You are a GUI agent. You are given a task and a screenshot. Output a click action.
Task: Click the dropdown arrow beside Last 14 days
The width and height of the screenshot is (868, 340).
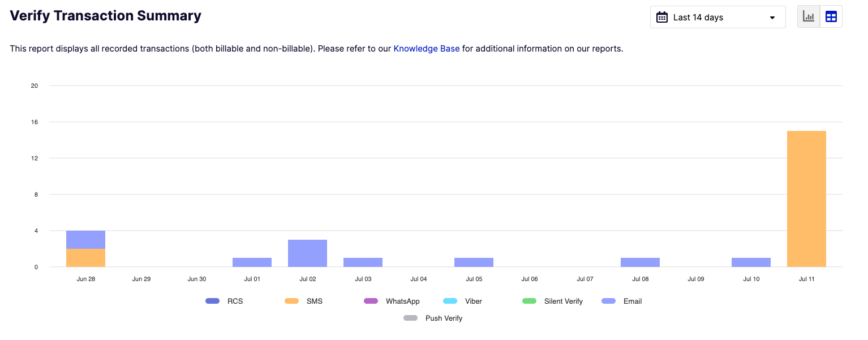coord(772,18)
